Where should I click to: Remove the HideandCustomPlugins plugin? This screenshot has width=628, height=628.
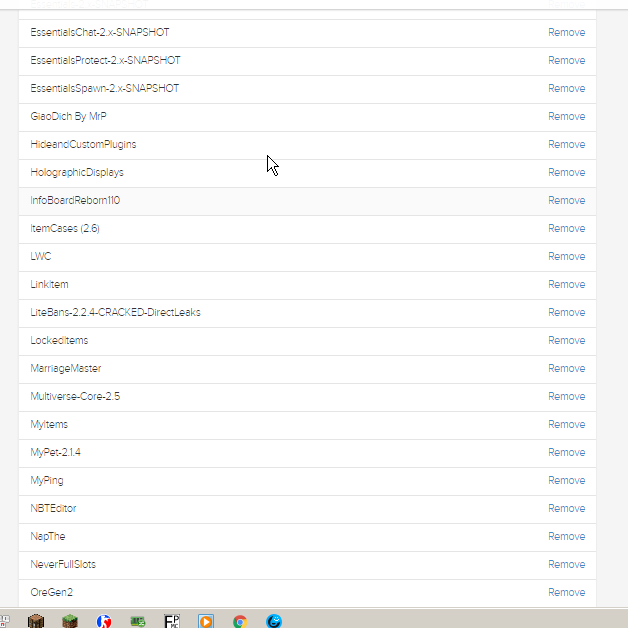pos(566,145)
